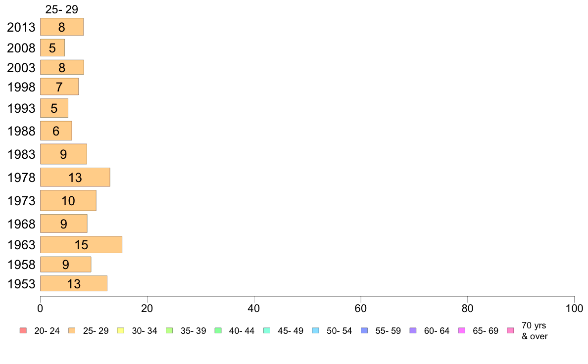This screenshot has width=588, height=364.
Task: Click the orange 25-29 legend swatch
Action: coord(72,331)
